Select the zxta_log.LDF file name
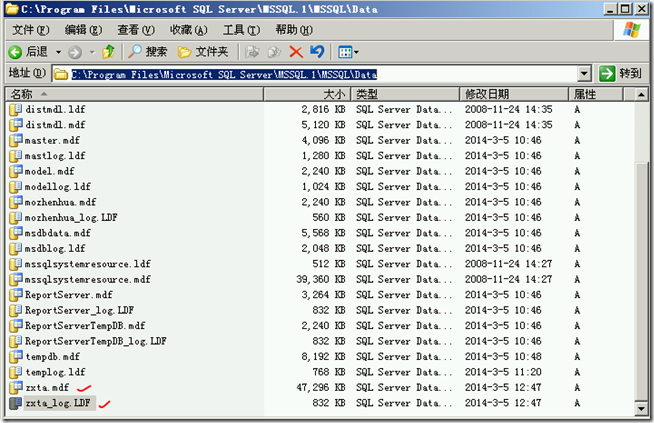This screenshot has height=423, width=654. [x=58, y=403]
